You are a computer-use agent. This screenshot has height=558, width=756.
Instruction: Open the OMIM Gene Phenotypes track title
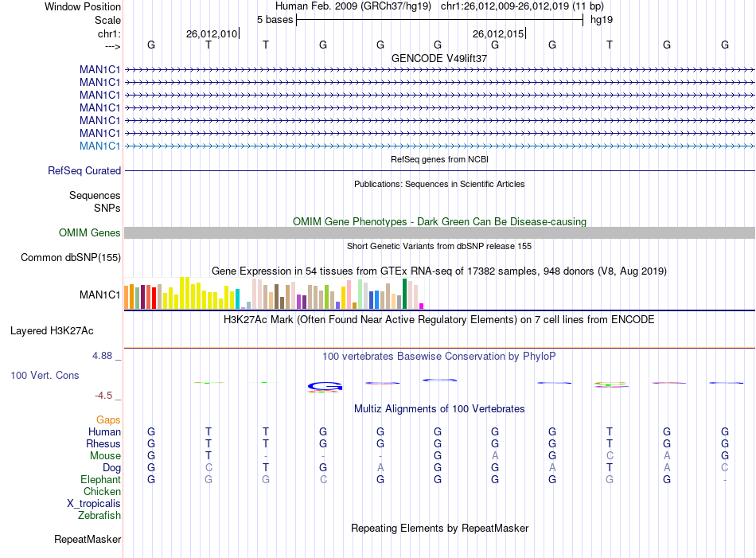click(439, 221)
